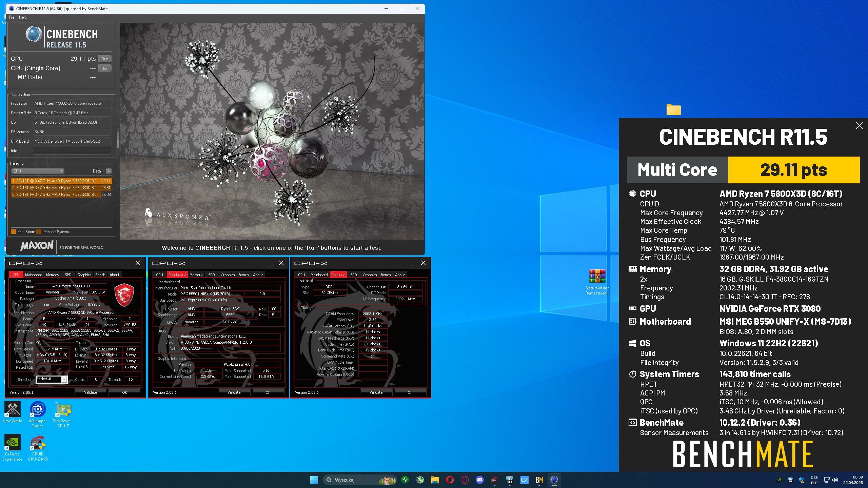Click Validate in the CPU-Z Memory window

tap(376, 392)
